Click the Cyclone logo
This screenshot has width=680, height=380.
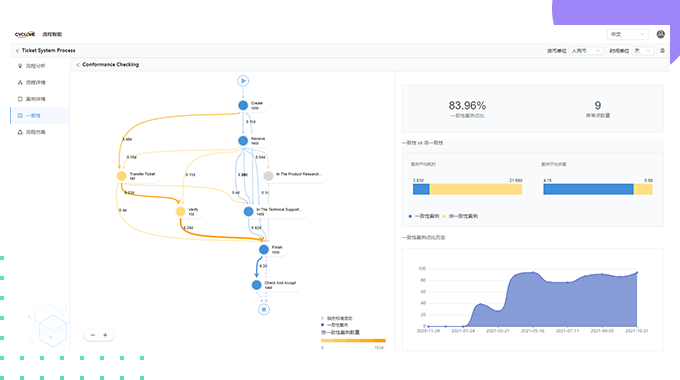coord(25,34)
